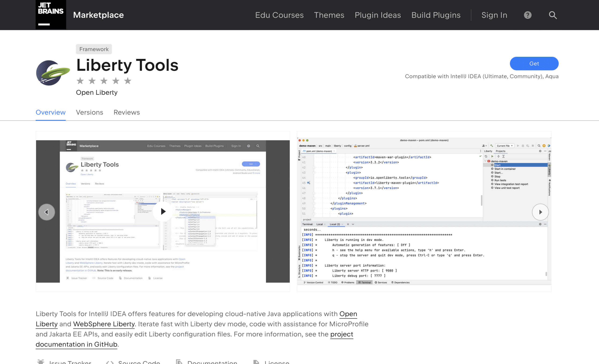
Task: Go to Edu Courses
Action: click(279, 15)
